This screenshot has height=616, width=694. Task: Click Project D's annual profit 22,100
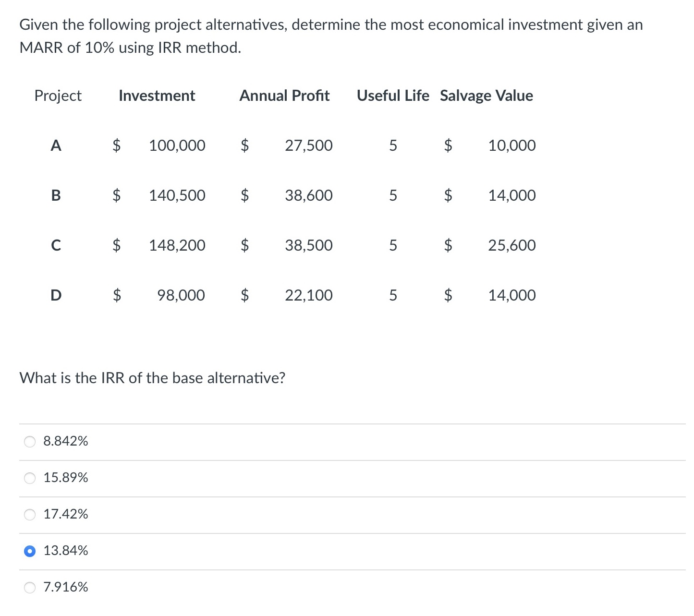308,295
